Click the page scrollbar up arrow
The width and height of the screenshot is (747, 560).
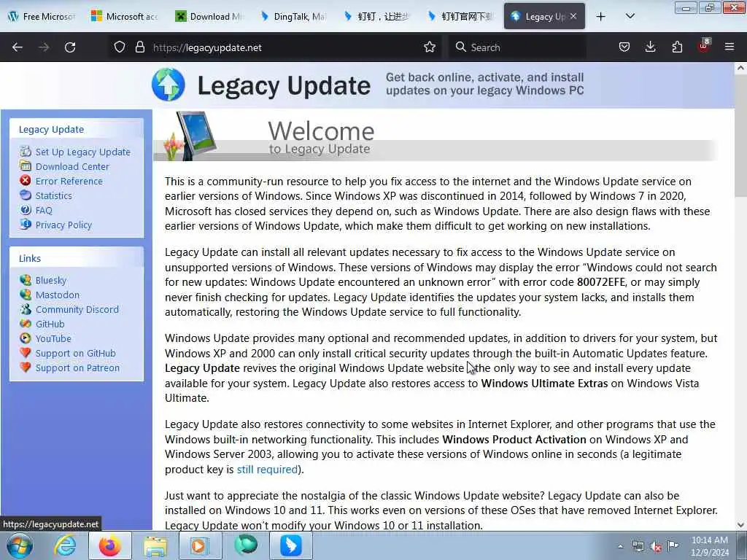tap(741, 68)
